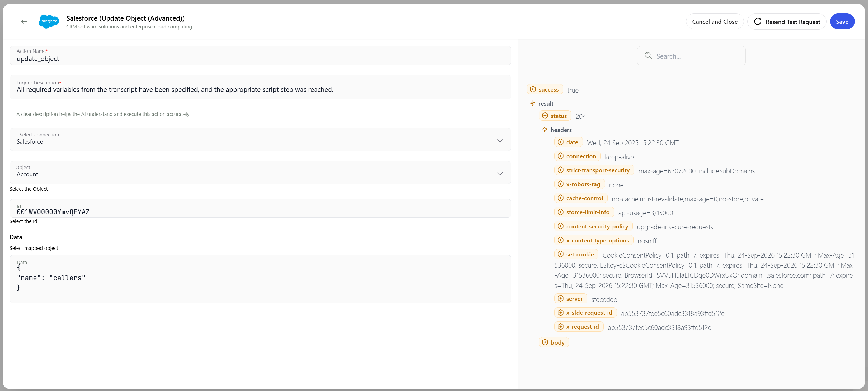Click the lightning icon next to headers
The image size is (868, 391).
545,130
